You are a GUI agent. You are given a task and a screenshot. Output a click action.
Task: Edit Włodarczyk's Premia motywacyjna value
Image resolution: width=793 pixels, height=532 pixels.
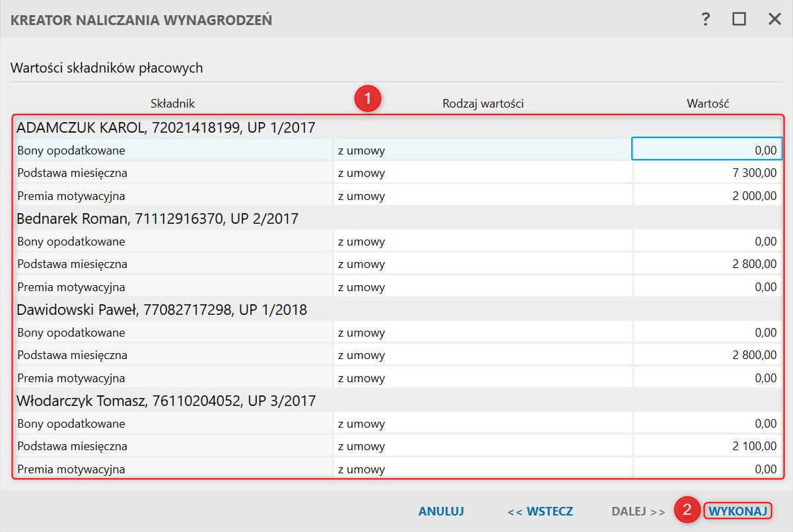coord(708,469)
